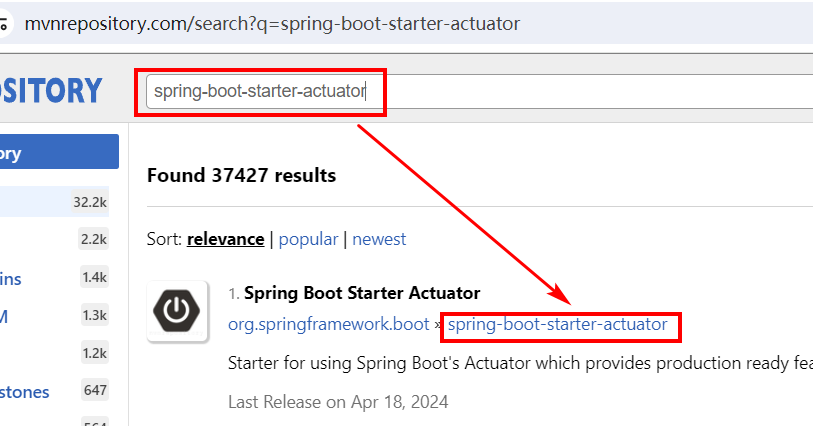Open spring-boot-starter-actuator artifact link
The width and height of the screenshot is (813, 426).
click(x=557, y=324)
